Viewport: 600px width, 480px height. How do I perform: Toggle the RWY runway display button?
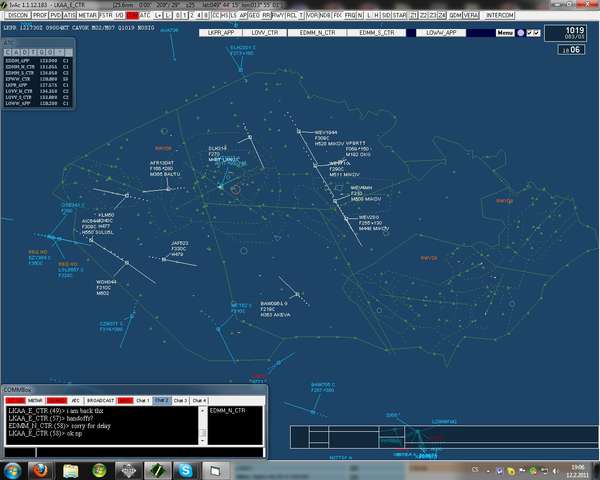(278, 15)
